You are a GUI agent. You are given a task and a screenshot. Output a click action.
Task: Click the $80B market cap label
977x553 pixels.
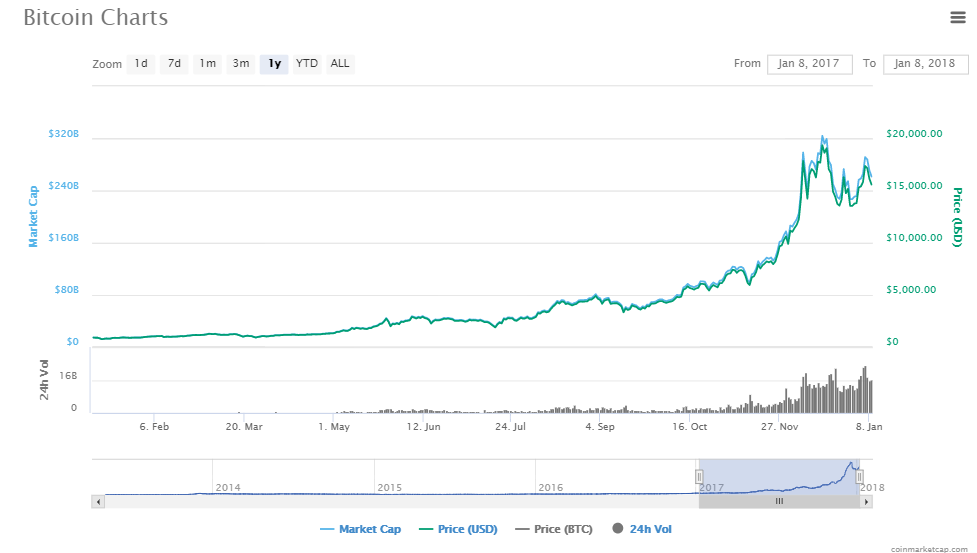(67, 290)
